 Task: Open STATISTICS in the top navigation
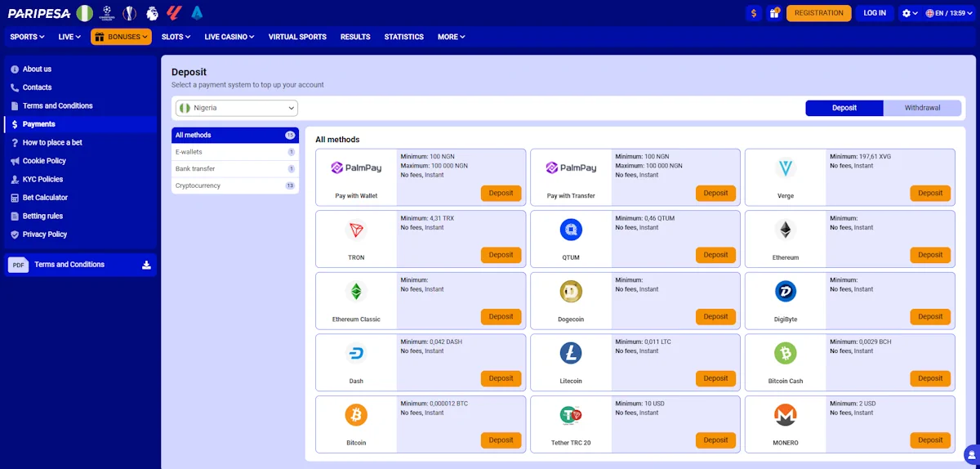[x=404, y=37]
